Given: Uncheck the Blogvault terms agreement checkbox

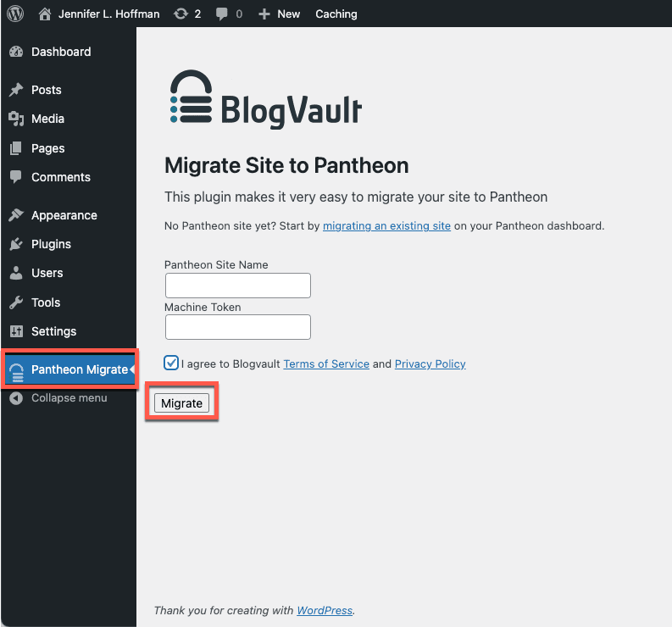Looking at the screenshot, I should point(171,363).
